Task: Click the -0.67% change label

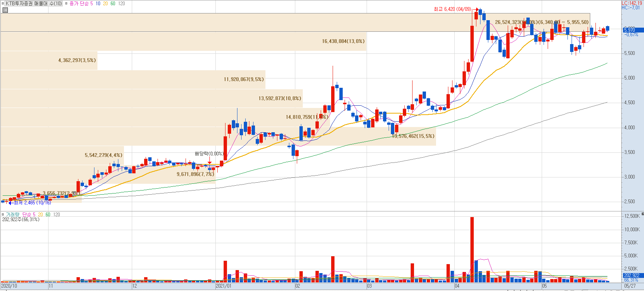Action: click(631, 34)
